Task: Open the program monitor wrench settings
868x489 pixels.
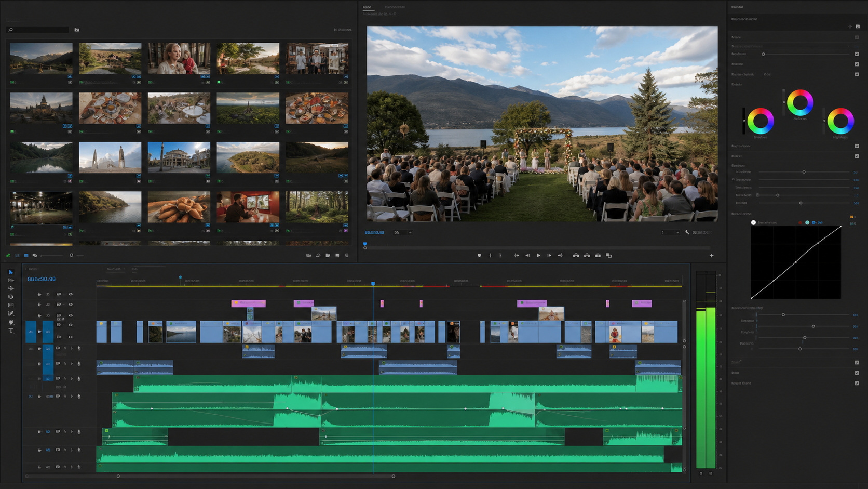Action: tap(687, 232)
